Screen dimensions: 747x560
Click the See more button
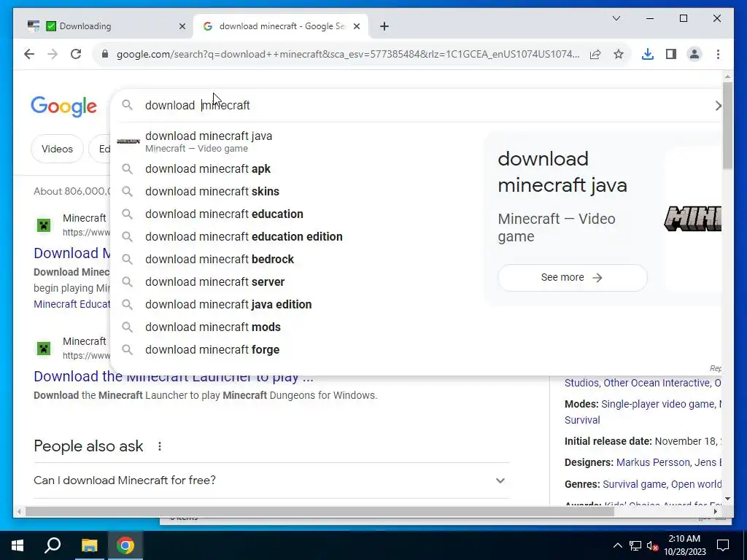click(x=572, y=278)
